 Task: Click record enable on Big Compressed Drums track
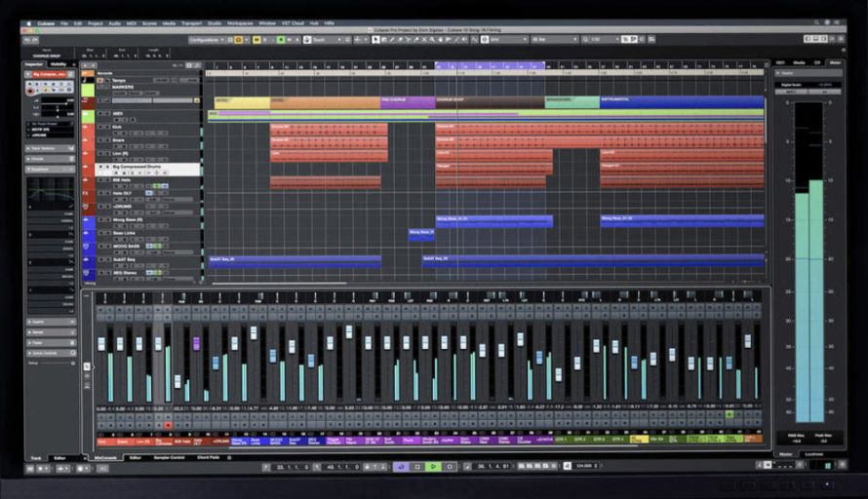click(x=116, y=173)
